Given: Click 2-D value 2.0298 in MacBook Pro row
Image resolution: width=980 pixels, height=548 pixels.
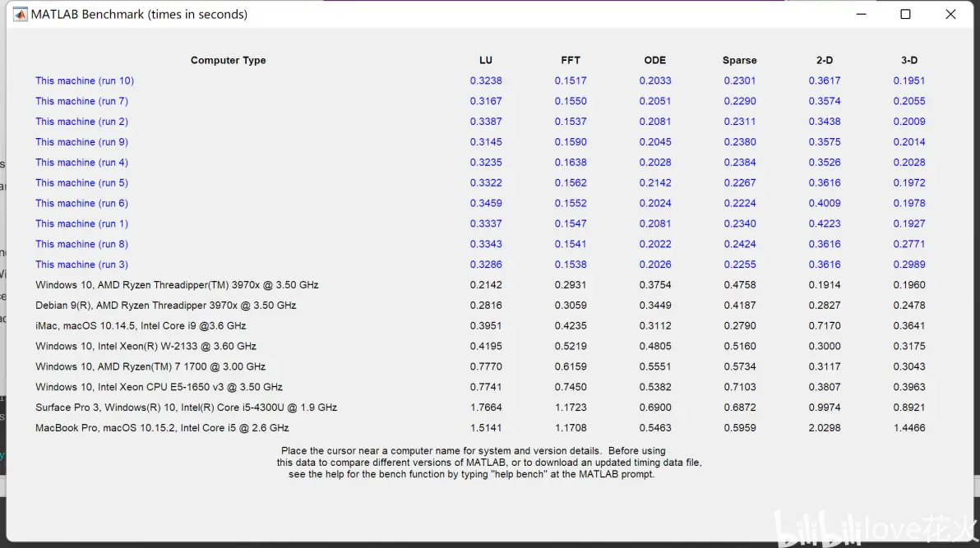Looking at the screenshot, I should pos(825,428).
